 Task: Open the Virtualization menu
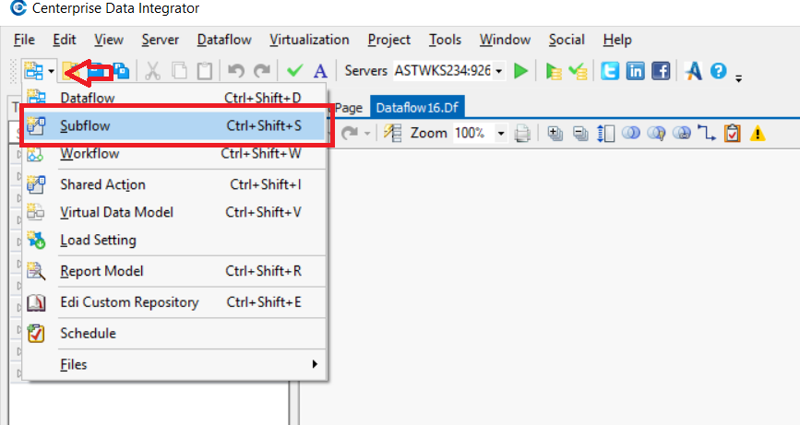click(x=309, y=40)
